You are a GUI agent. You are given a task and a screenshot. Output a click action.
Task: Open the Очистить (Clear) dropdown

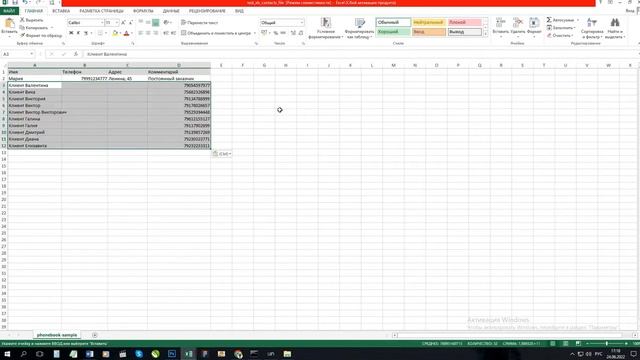point(560,36)
